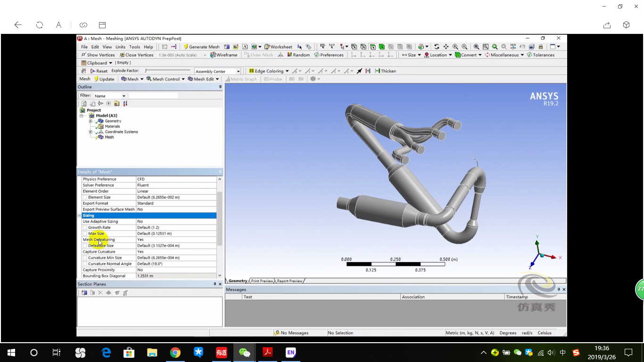Image resolution: width=644 pixels, height=362 pixels.
Task: Expand the Coordinate Systems tree node
Action: coord(90,132)
